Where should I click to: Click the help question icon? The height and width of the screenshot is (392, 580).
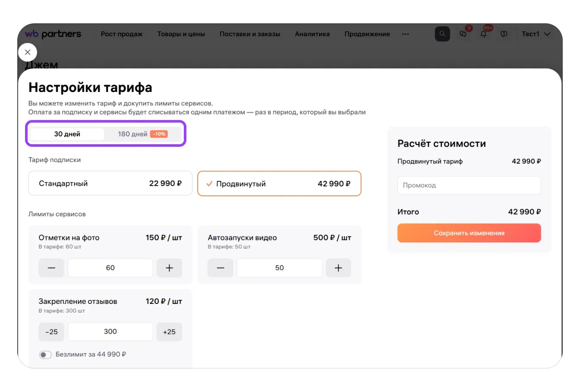tap(504, 34)
